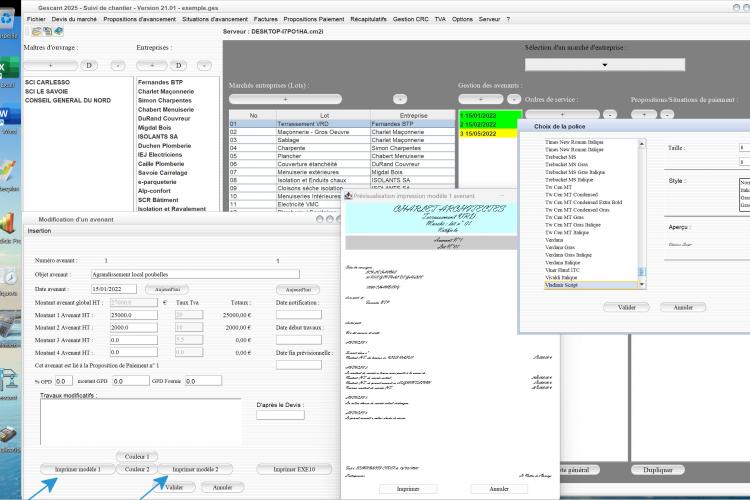
Task: Click the print preview window title icon
Action: pos(348,196)
